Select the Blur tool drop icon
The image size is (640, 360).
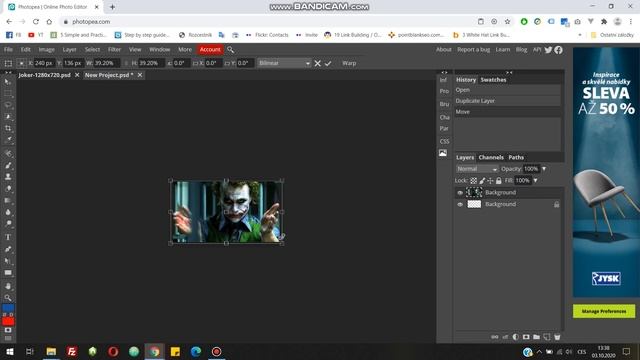pos(8,212)
